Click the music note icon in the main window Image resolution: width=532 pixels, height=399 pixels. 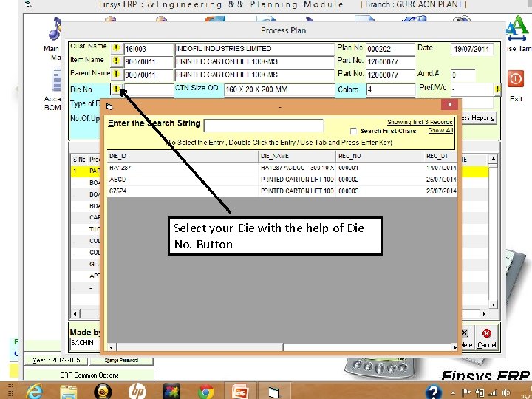[55, 29]
